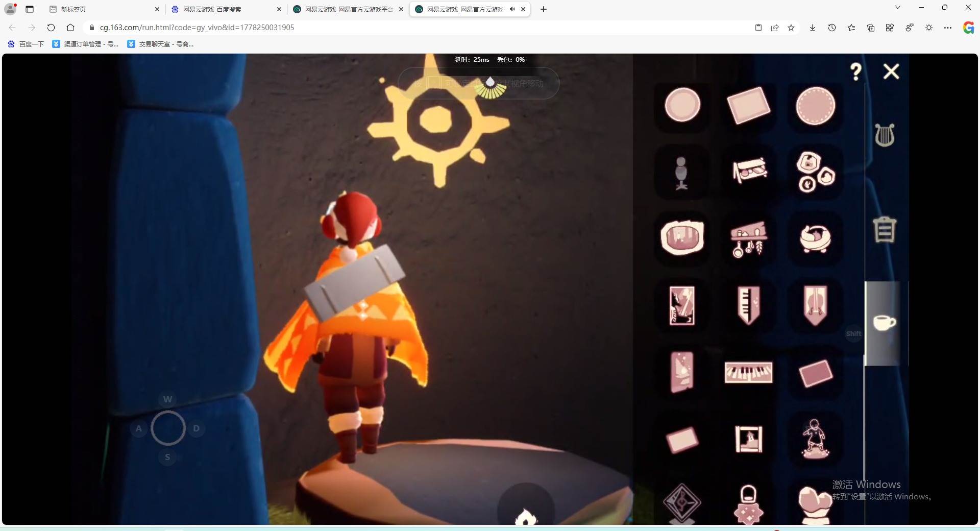Open the browser more options menu
Image resolution: width=980 pixels, height=531 pixels.
pos(948,28)
